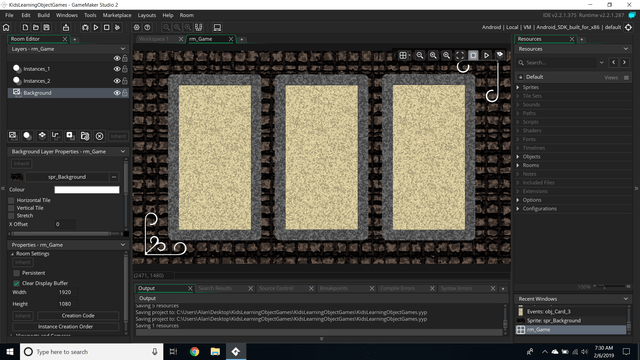Image resolution: width=640 pixels, height=360 pixels.
Task: Expand the Options resource node
Action: click(x=518, y=200)
